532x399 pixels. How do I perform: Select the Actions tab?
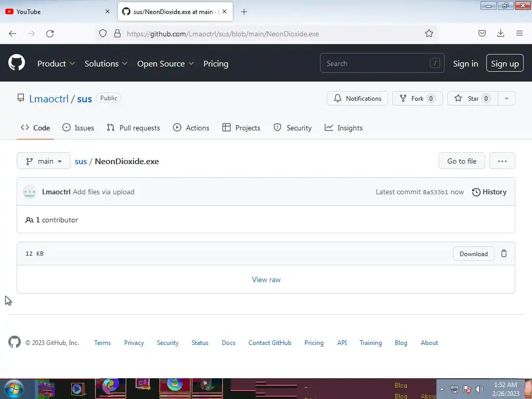tap(191, 128)
